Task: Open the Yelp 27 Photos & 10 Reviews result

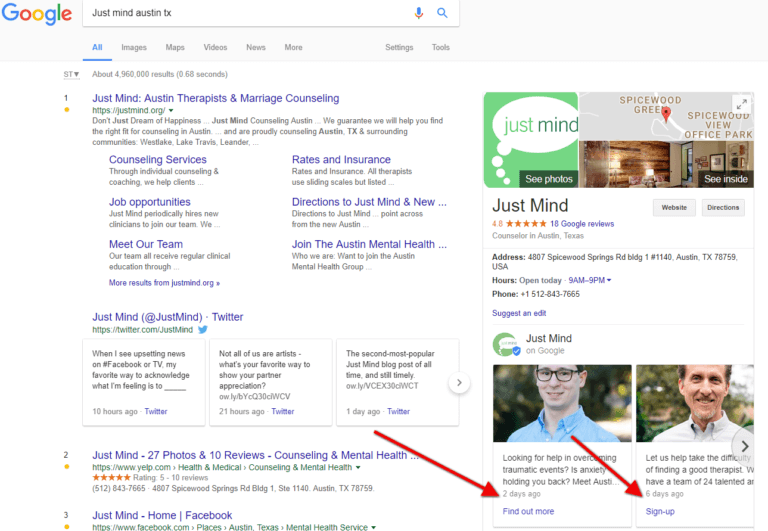Action: click(256, 455)
